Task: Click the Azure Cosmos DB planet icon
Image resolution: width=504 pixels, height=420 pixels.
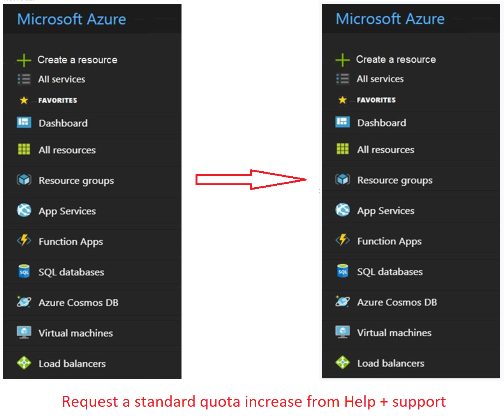Action: tap(24, 302)
